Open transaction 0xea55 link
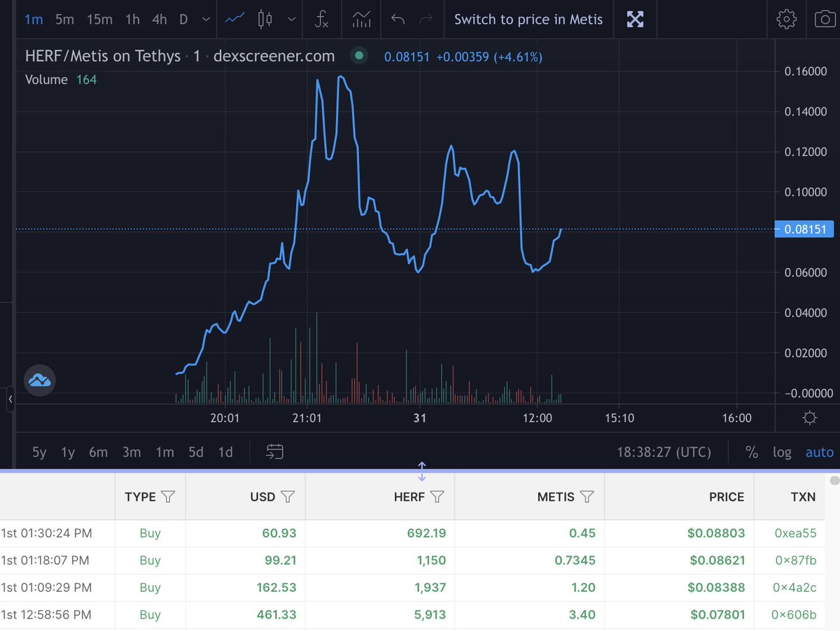 tap(796, 534)
